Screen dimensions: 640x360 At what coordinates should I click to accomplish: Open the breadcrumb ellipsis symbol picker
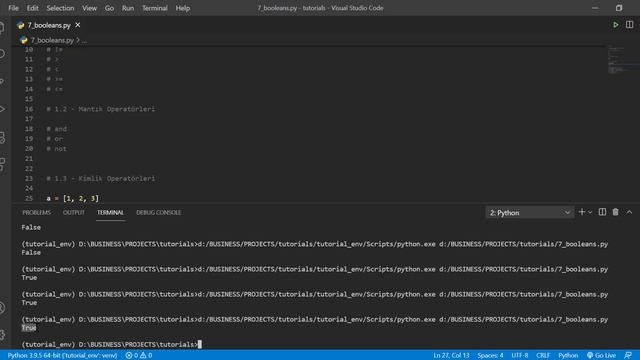(x=84, y=40)
